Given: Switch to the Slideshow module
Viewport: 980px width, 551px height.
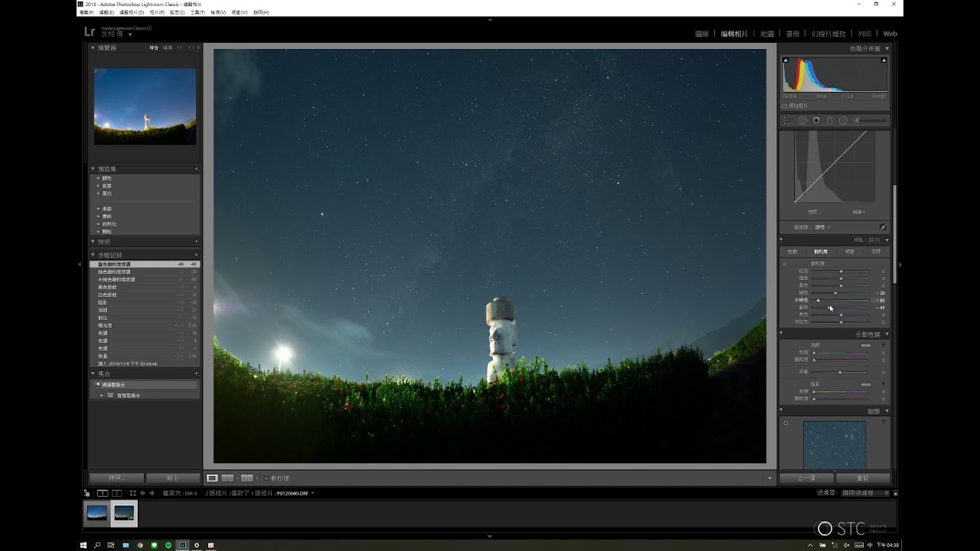Looking at the screenshot, I should click(828, 34).
